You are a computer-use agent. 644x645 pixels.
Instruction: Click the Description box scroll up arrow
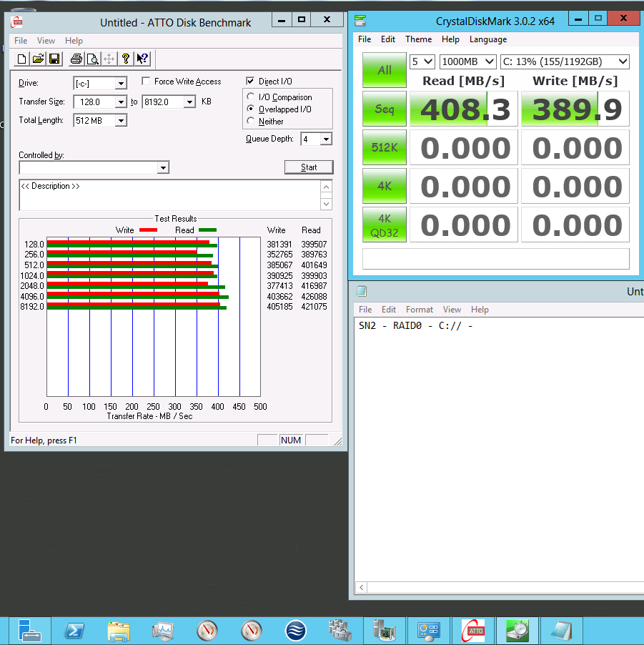tap(326, 187)
